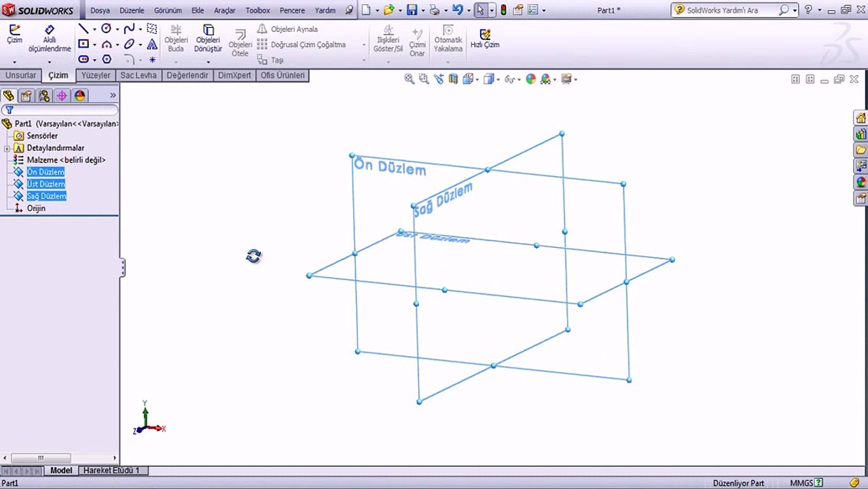Select Ön Düzlem in feature tree
Screen dimensions: 868x489
tap(46, 172)
